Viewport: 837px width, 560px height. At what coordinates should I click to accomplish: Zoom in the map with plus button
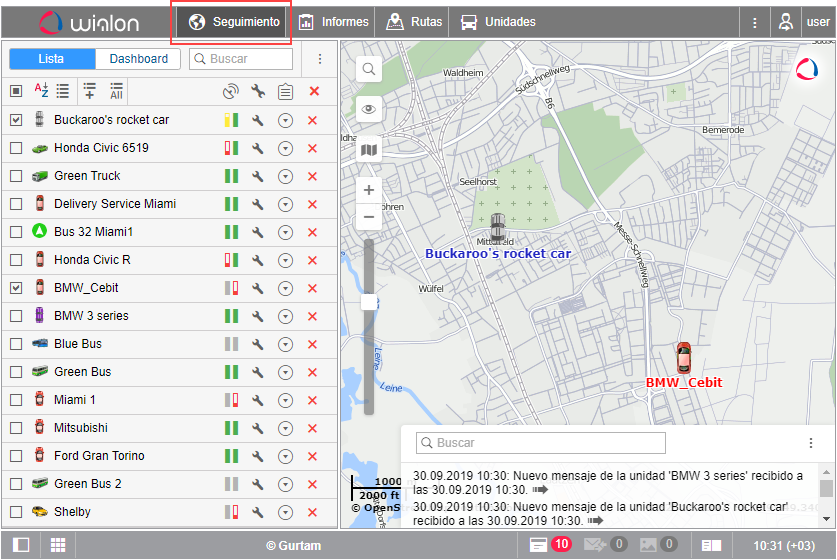coord(369,190)
